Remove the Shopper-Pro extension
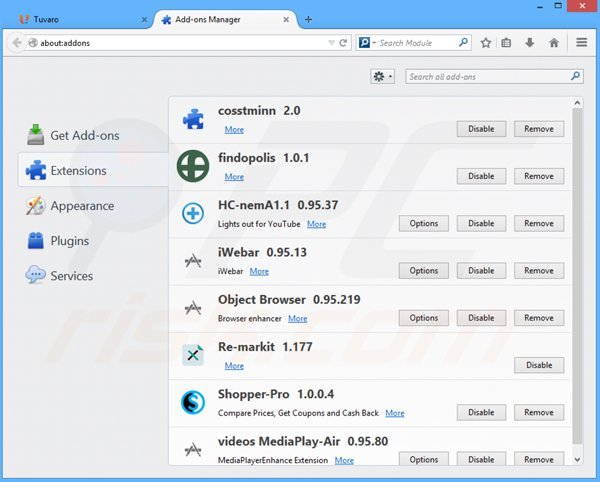600x482 pixels. pos(539,412)
